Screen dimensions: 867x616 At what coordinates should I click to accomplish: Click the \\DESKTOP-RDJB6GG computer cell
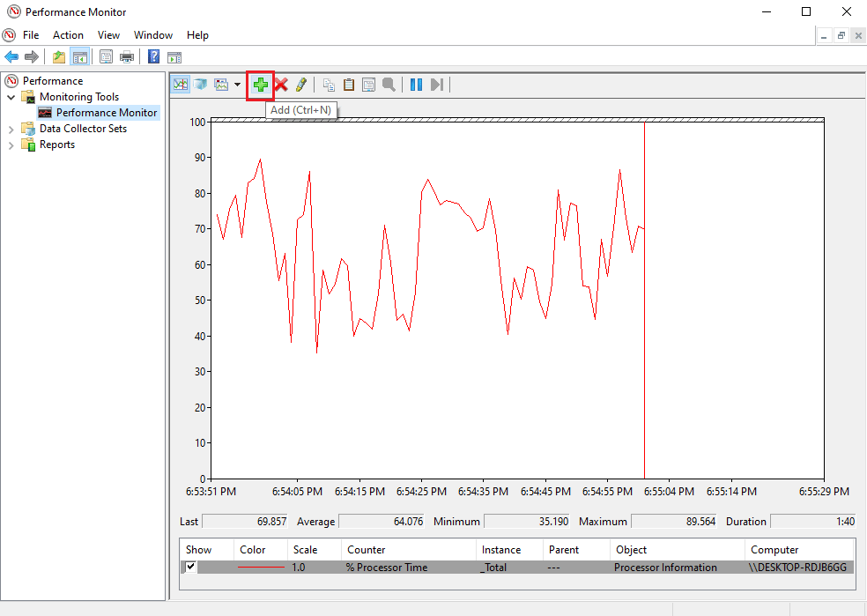[797, 568]
